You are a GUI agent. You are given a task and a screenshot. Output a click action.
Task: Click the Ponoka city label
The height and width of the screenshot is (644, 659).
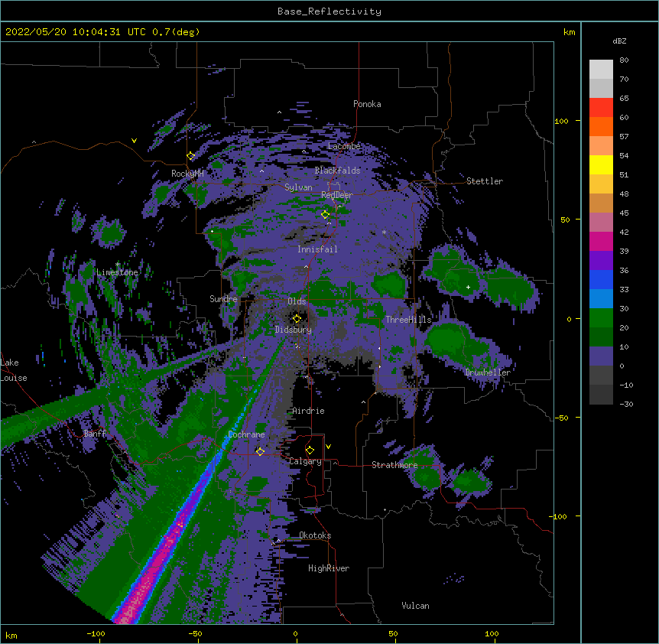pyautogui.click(x=367, y=104)
